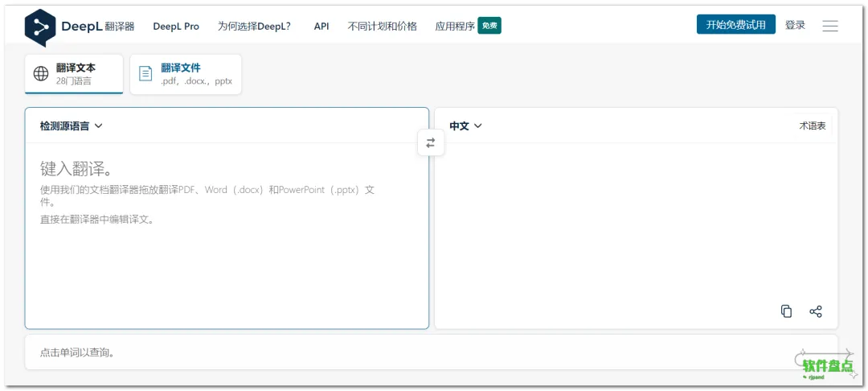Click the DeepL logo icon
This screenshot has width=868, height=391.
40,27
